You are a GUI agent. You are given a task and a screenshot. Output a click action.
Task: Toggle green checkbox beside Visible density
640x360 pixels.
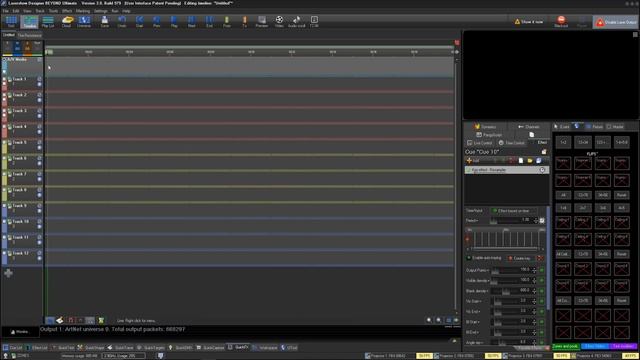[x=542, y=281]
